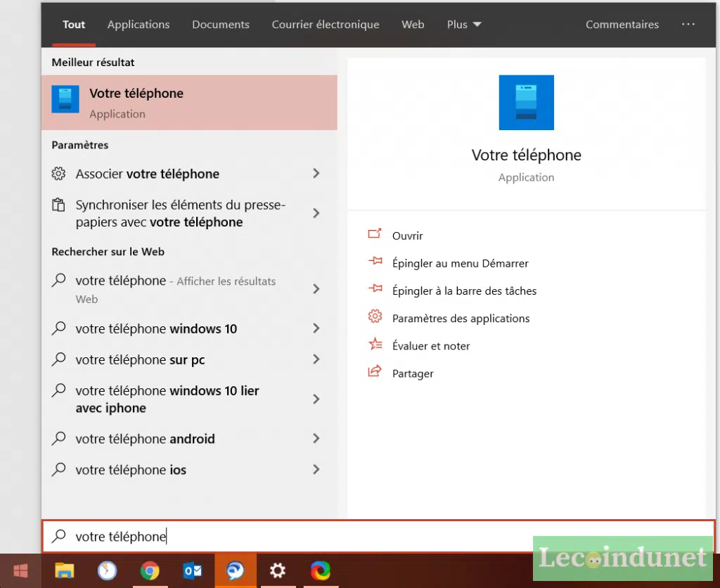Select 'Associer votre téléphone' settings result
The width and height of the screenshot is (720, 588).
click(x=189, y=174)
